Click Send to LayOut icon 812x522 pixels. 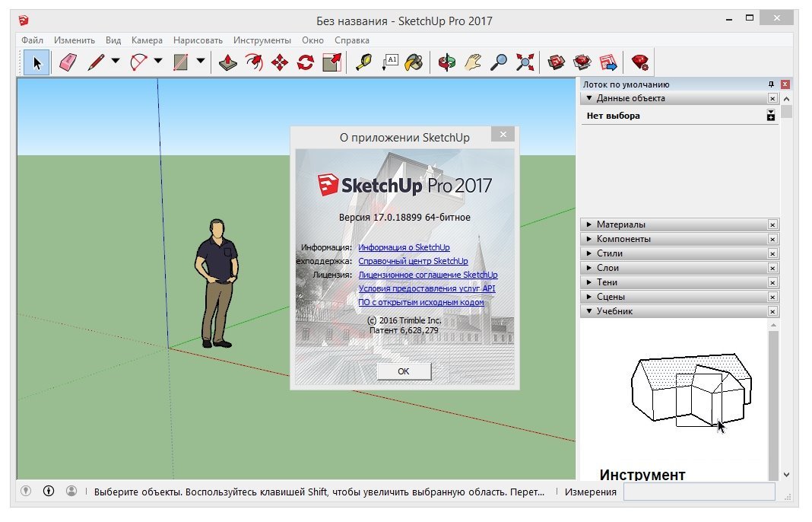[x=608, y=62]
